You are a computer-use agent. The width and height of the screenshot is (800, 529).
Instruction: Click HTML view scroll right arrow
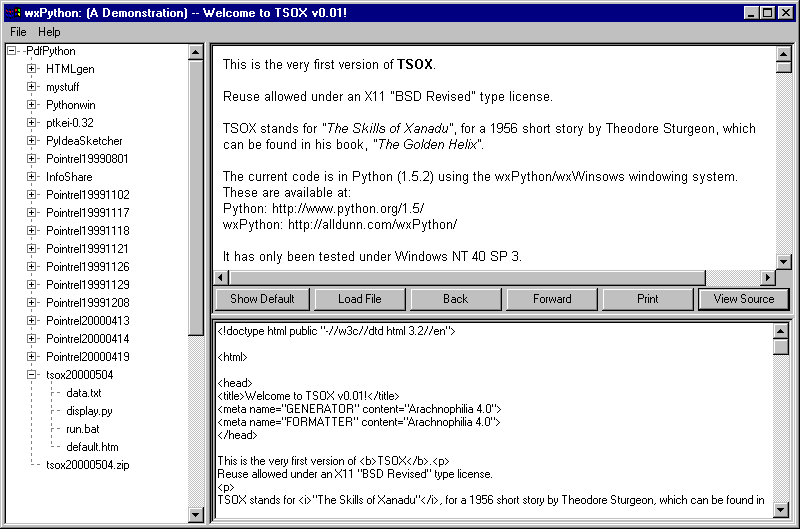[x=767, y=278]
